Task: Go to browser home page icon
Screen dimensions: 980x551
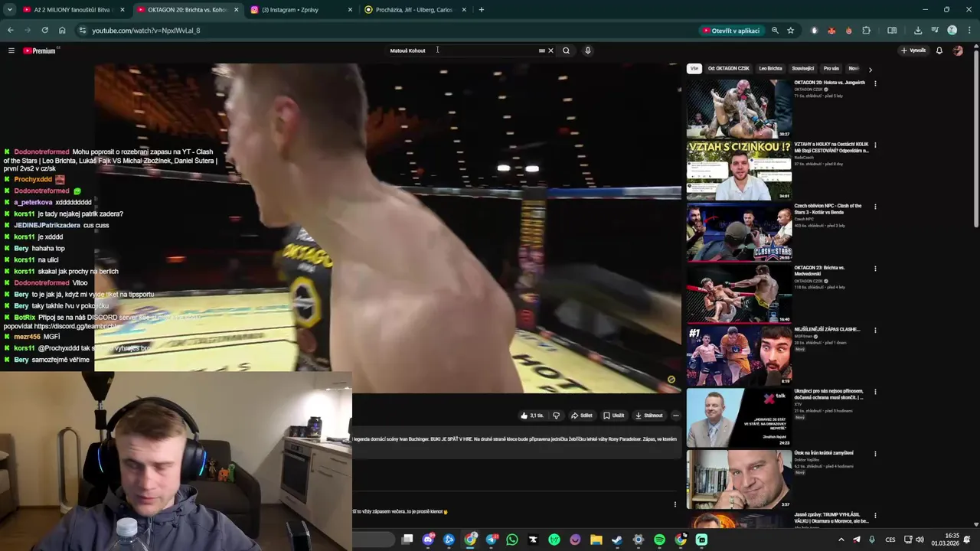Action: [62, 31]
